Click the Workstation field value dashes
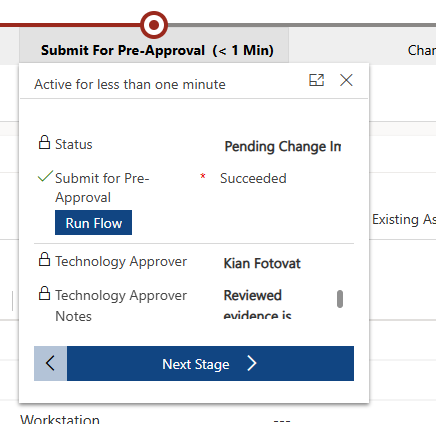Viewport: 436px width, 424px height. coord(282,419)
